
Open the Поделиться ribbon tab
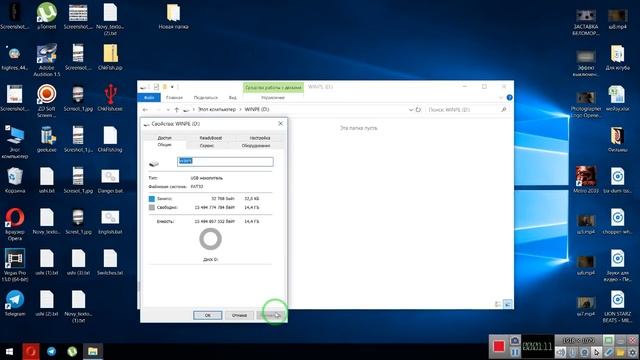(205, 98)
